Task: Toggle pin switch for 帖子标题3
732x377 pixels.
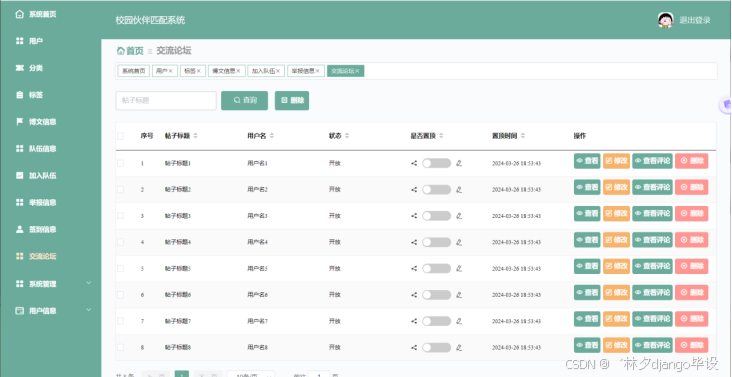Action: (436, 216)
